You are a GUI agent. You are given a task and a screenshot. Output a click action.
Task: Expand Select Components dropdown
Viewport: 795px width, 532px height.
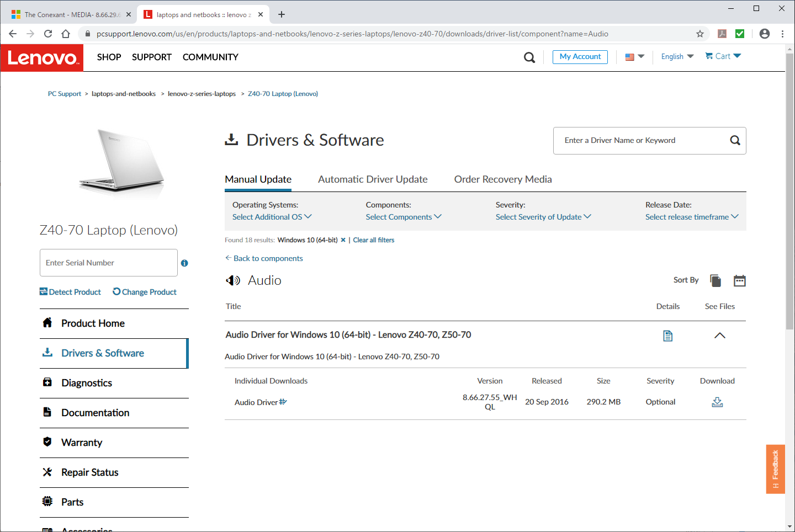click(404, 217)
